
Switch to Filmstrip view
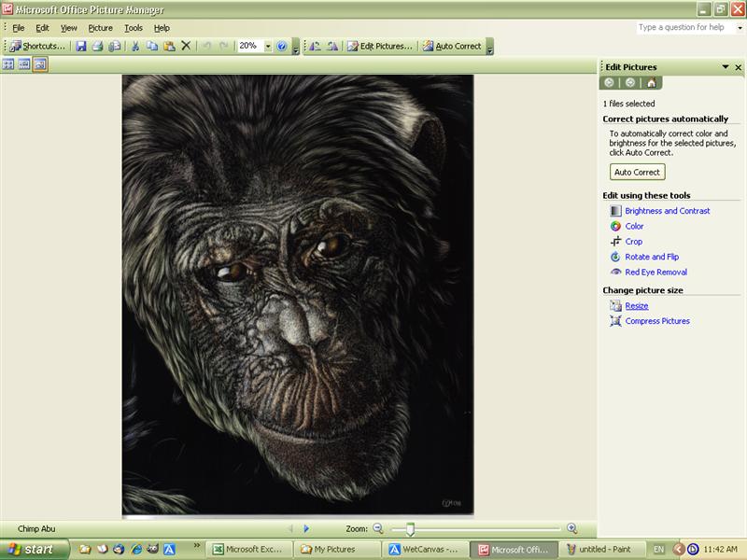point(24,64)
